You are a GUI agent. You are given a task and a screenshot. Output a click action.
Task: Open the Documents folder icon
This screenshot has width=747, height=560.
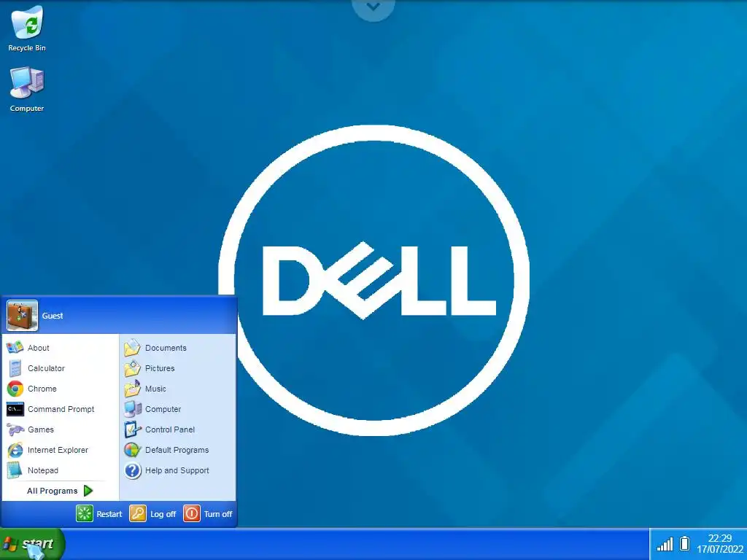click(x=133, y=348)
